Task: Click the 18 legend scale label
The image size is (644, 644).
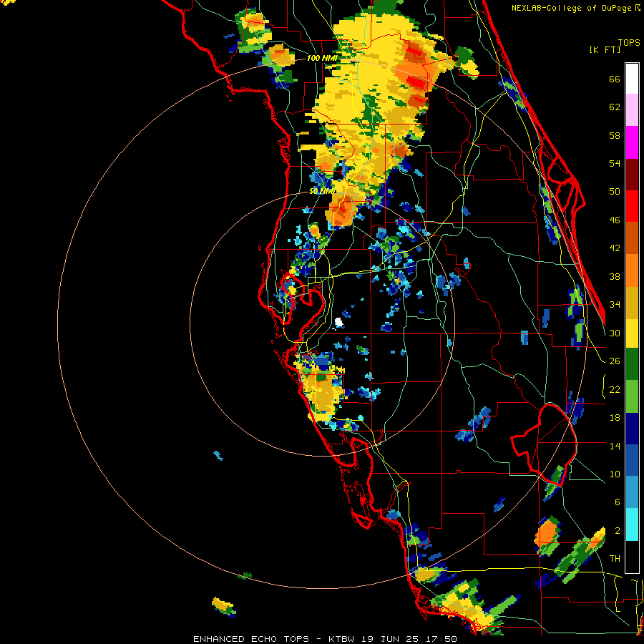Action: [x=615, y=418]
